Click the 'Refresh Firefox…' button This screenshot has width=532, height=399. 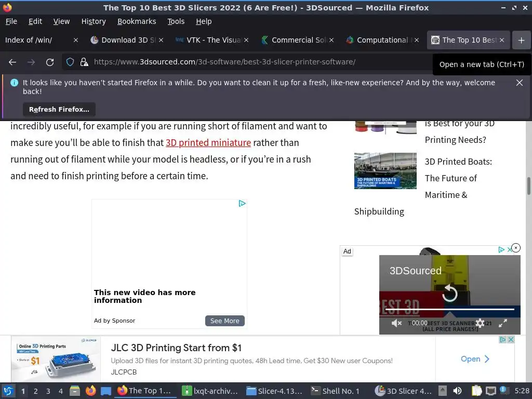[59, 109]
